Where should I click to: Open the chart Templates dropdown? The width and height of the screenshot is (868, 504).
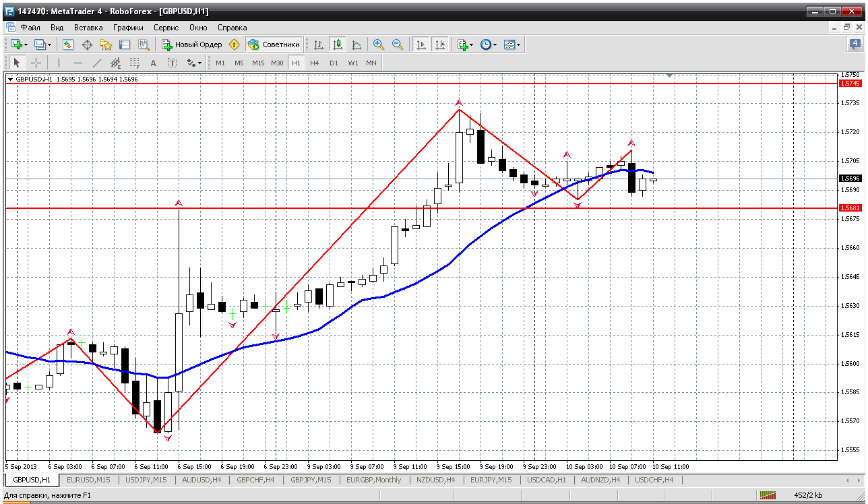(512, 44)
